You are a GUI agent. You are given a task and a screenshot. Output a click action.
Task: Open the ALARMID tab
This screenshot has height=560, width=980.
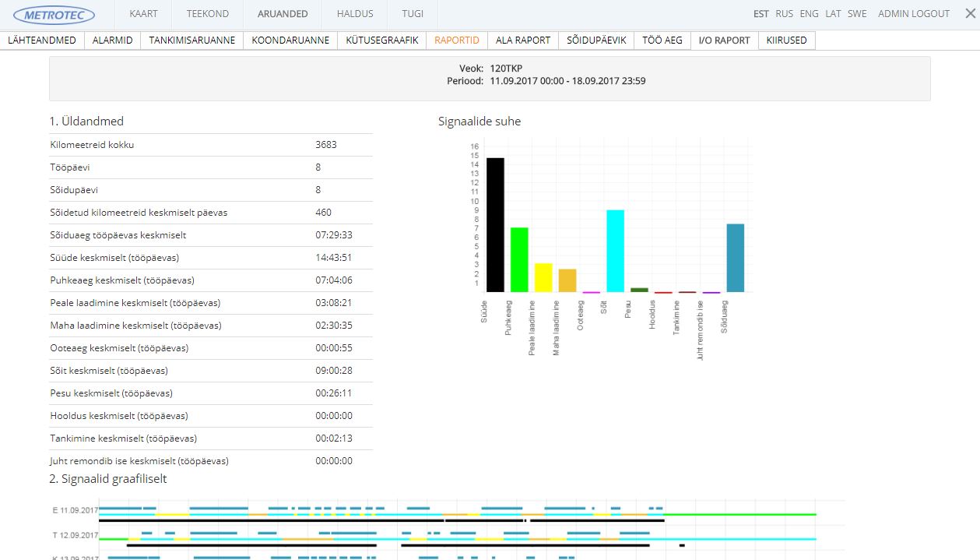pos(112,41)
